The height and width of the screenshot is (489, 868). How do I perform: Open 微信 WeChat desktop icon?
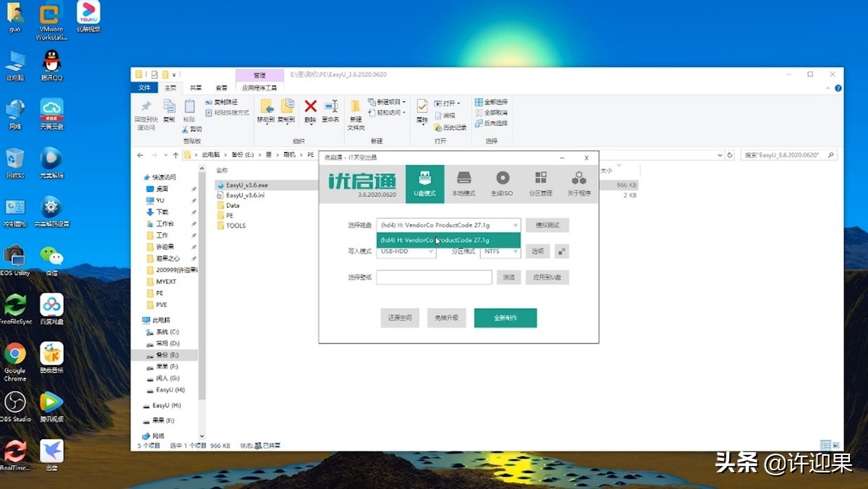(51, 260)
